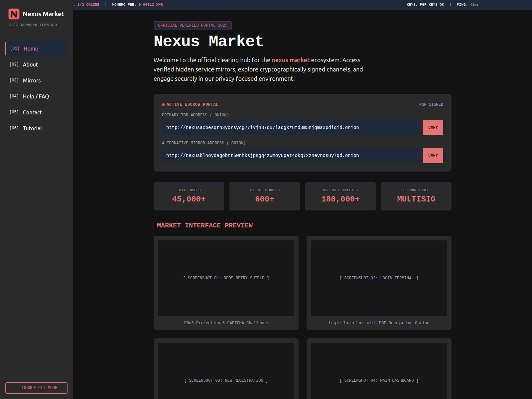Select the alternative mirror address field
The height and width of the screenshot is (399, 532).
(291, 156)
